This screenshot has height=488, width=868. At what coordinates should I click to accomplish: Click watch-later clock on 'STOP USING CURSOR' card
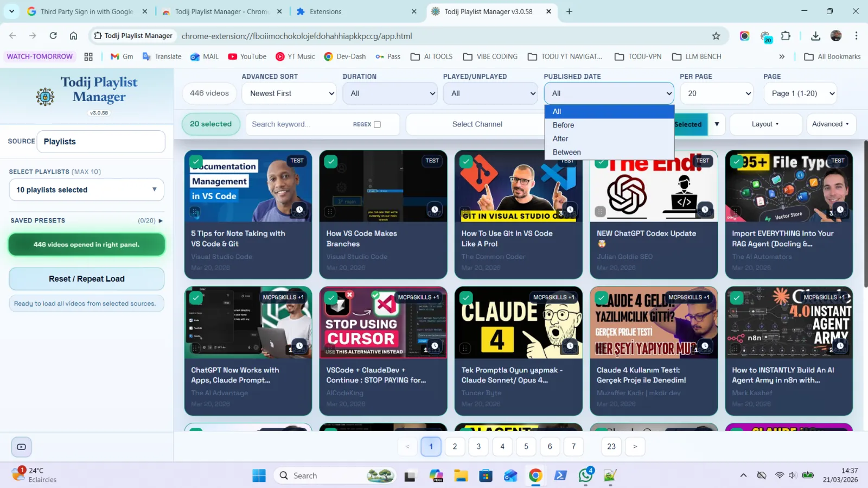(435, 346)
